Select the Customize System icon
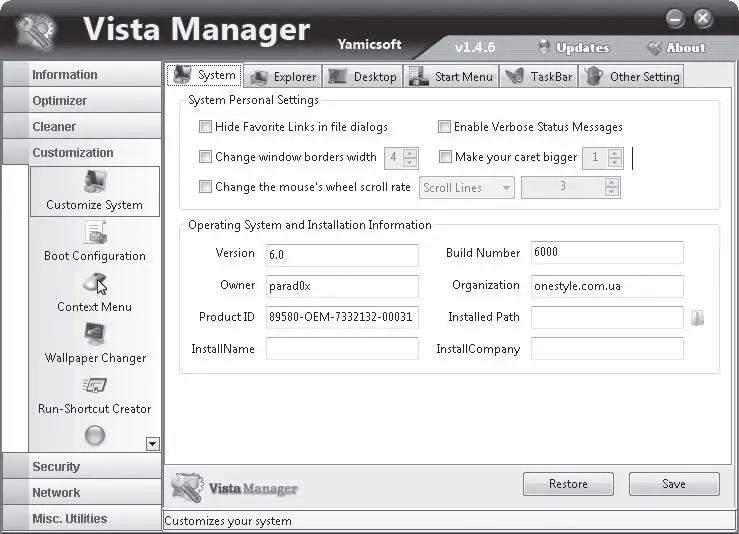The width and height of the screenshot is (739, 534). point(96,182)
